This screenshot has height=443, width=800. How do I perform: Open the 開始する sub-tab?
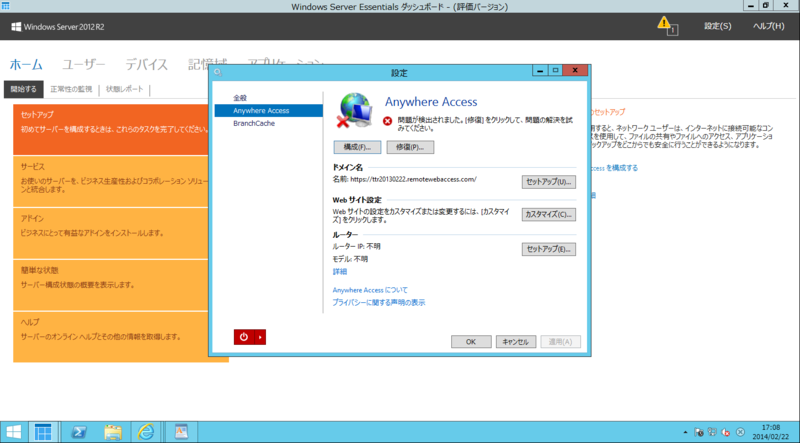point(23,89)
